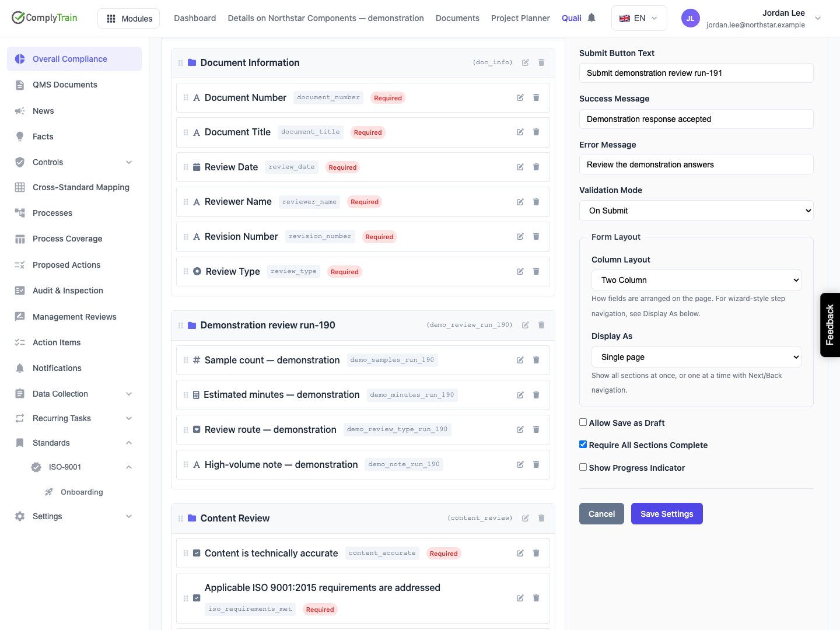The height and width of the screenshot is (630, 840).
Task: Enable Show Progress Indicator
Action: point(583,467)
